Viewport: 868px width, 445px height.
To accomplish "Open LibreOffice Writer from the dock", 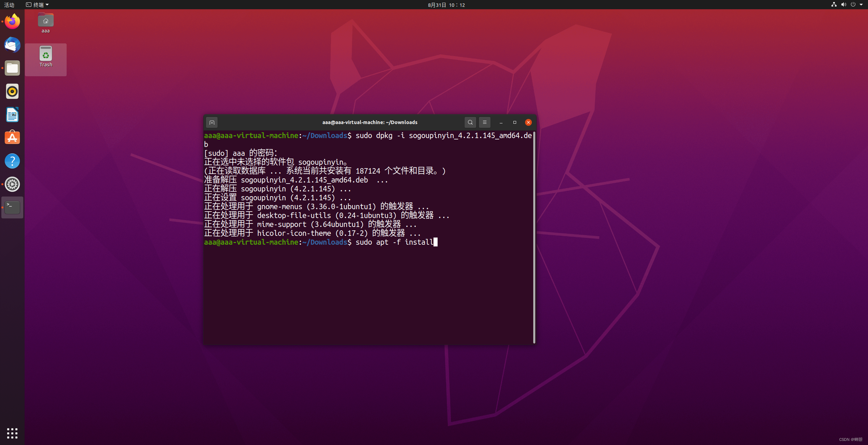I will coord(12,115).
